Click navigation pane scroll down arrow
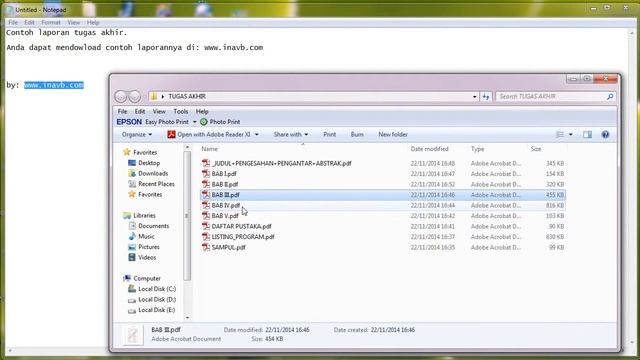Screen dimensions: 640x360 tap(187, 318)
